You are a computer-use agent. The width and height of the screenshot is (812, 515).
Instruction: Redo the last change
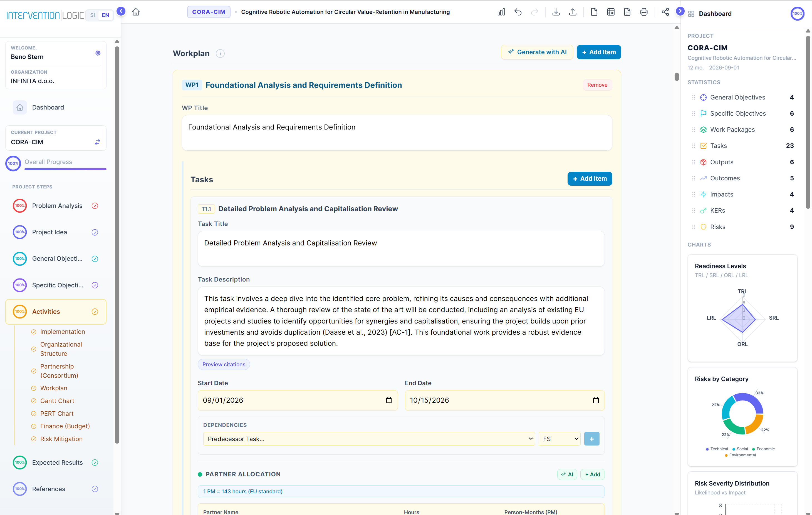point(534,12)
